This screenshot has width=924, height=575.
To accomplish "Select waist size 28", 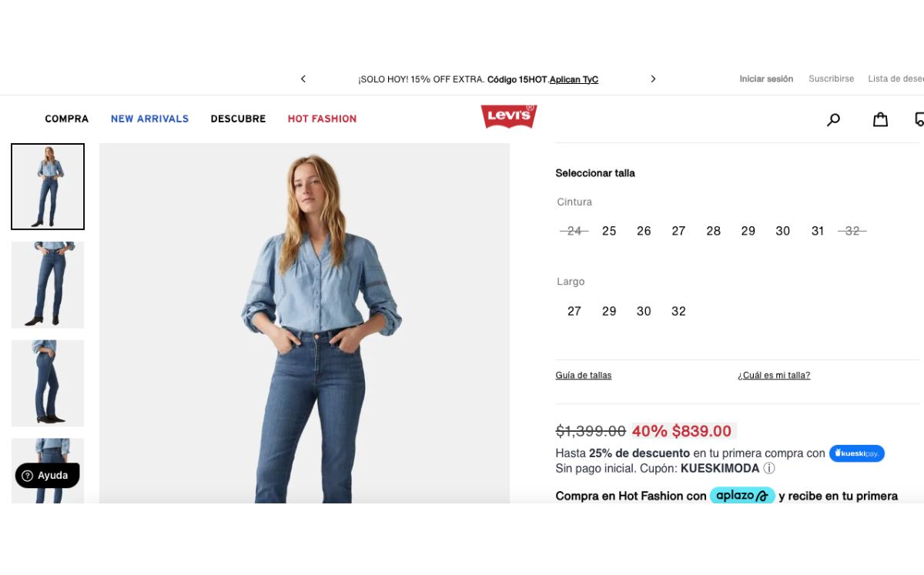I will coord(714,231).
